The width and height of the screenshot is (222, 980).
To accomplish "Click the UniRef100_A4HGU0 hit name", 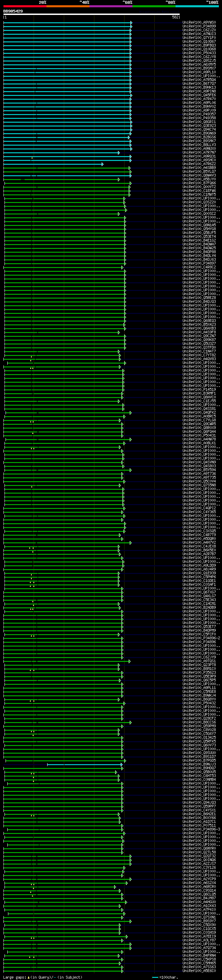I will point(199,902).
